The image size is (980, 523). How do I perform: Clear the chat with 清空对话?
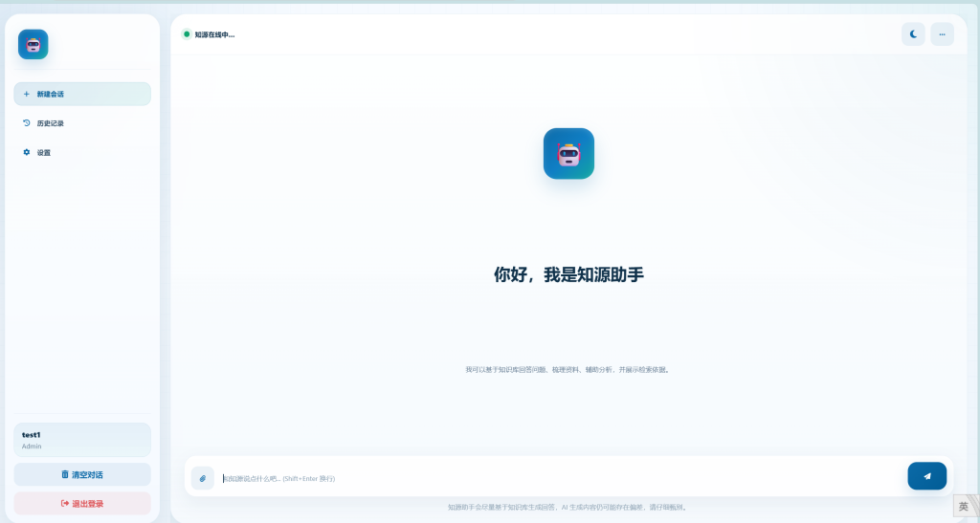pos(82,474)
